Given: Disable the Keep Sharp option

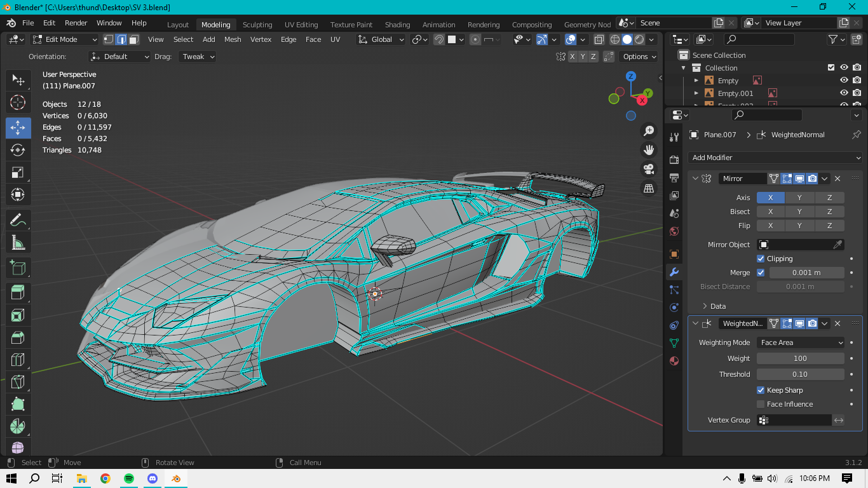Looking at the screenshot, I should click(x=761, y=390).
